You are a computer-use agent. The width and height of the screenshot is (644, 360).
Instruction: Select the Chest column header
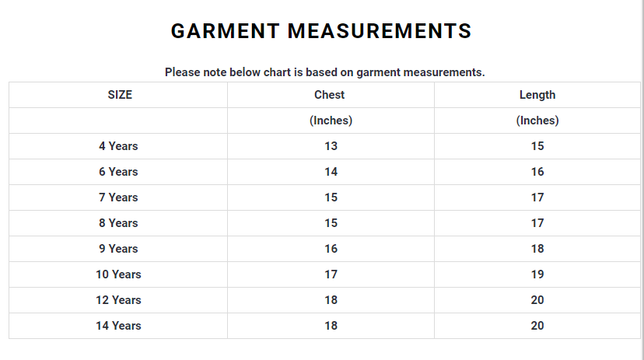(x=330, y=95)
